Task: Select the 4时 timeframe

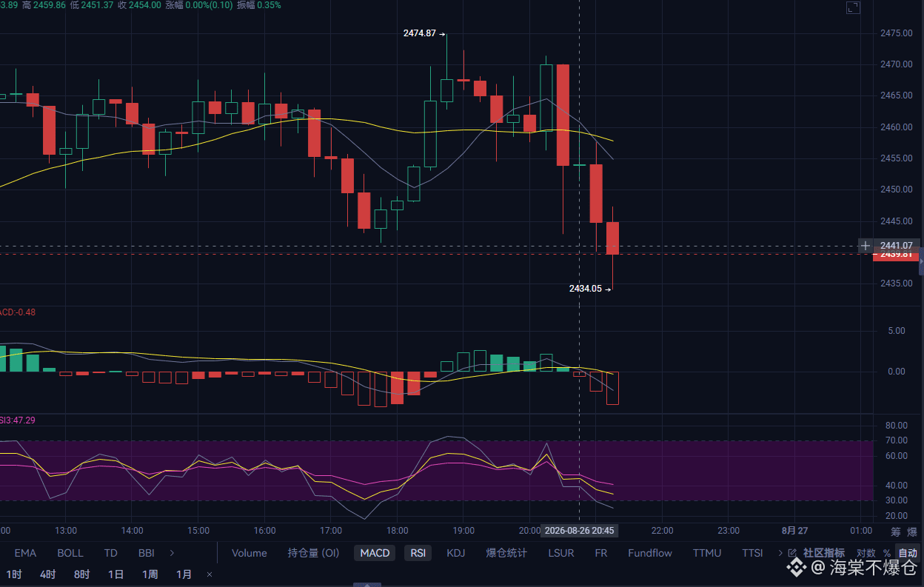Action: [x=48, y=574]
